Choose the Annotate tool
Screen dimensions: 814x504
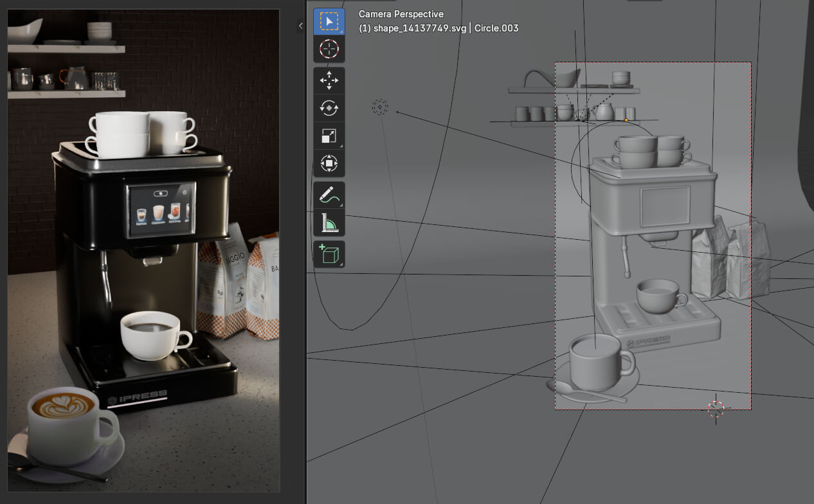pos(329,195)
